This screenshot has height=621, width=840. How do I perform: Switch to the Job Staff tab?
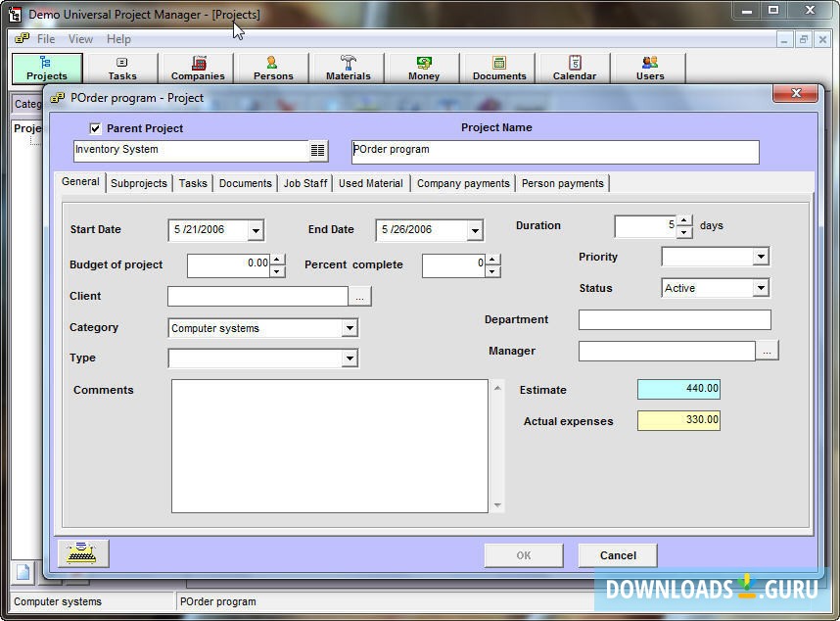(x=305, y=183)
